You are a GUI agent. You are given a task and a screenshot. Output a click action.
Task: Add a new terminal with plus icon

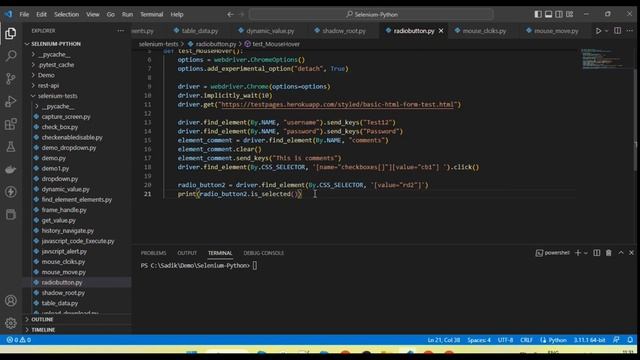coord(578,253)
